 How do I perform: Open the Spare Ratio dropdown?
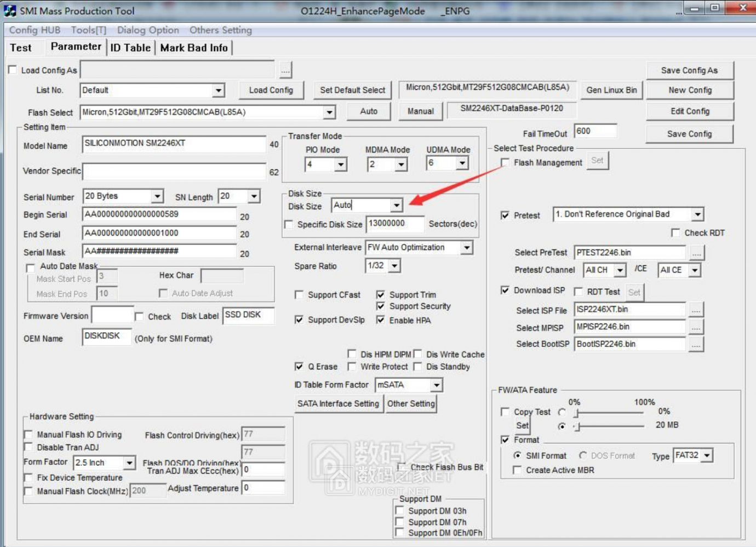pyautogui.click(x=394, y=266)
